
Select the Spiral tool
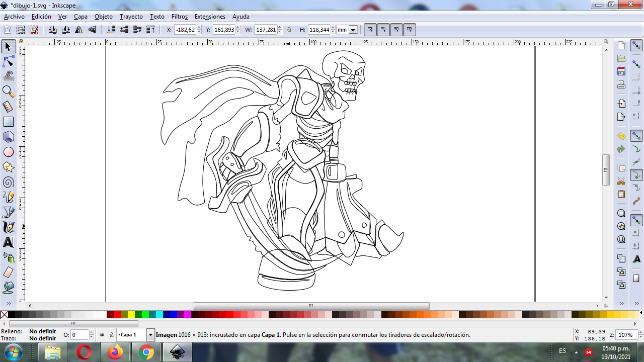coord(8,182)
